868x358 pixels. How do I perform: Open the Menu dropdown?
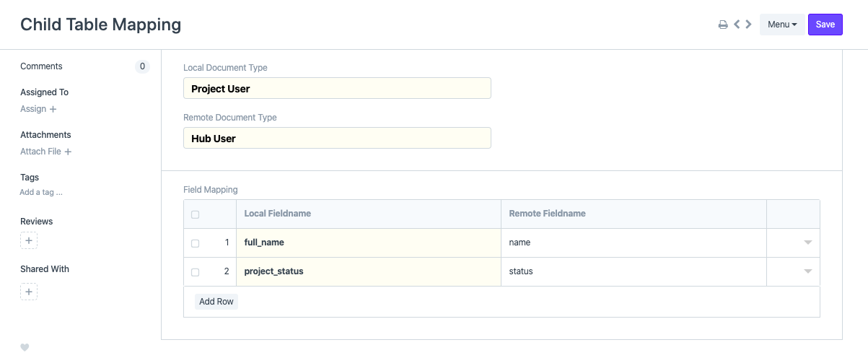(781, 25)
